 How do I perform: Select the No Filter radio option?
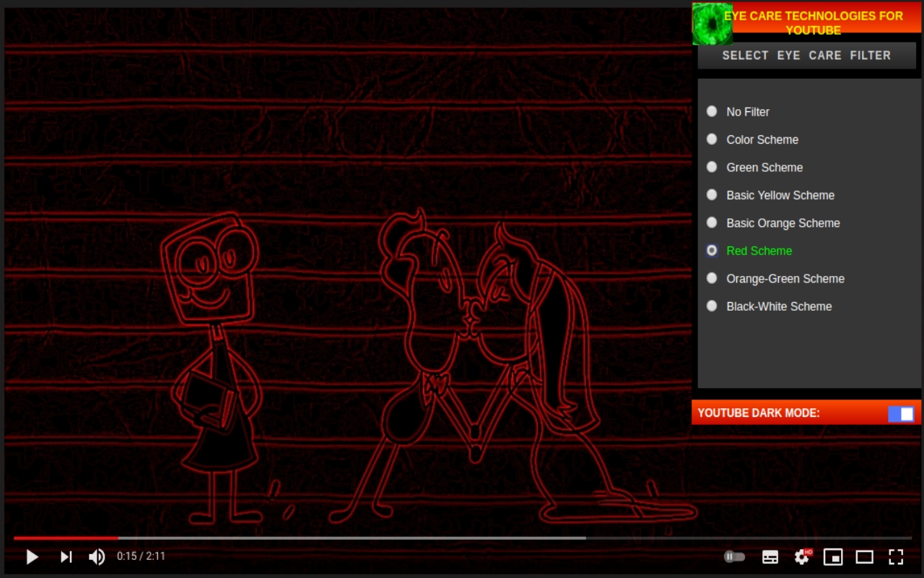click(x=712, y=111)
